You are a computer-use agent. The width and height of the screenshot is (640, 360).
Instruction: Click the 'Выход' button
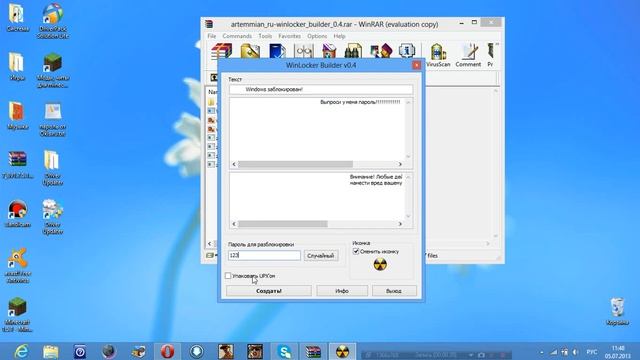(x=394, y=291)
